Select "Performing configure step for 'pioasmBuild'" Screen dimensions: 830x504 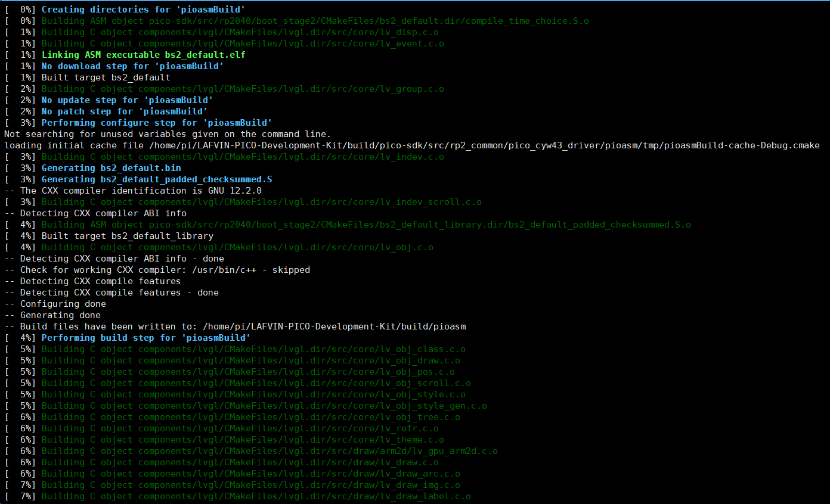157,123
